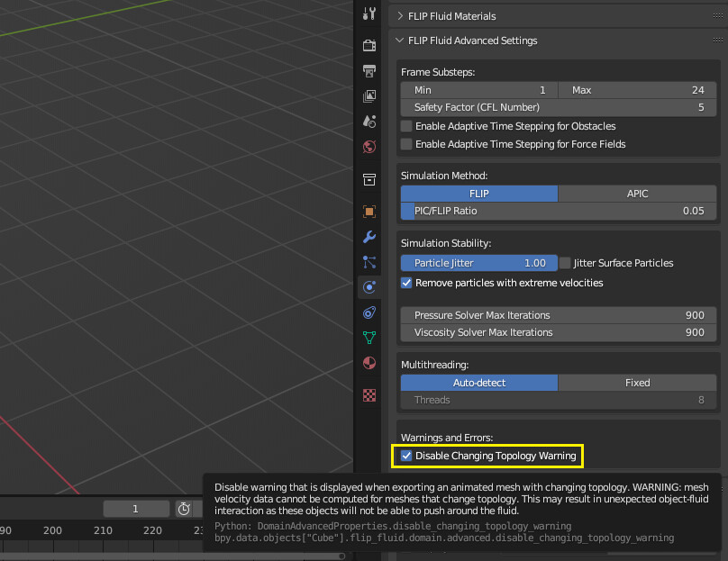Toggle Jitter Surface Particles checkbox
The width and height of the screenshot is (728, 561).
tap(565, 263)
